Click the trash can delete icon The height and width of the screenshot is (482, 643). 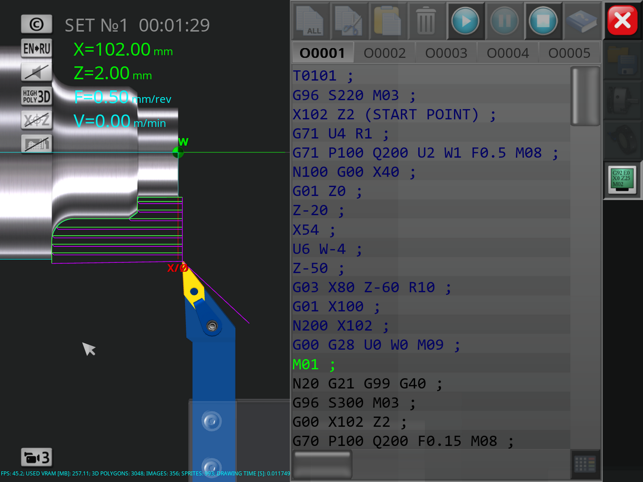426,21
